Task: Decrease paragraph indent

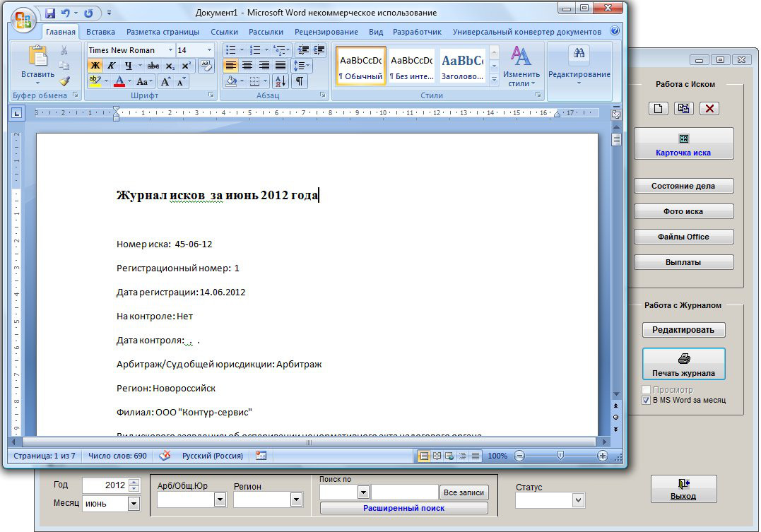Action: (x=303, y=49)
